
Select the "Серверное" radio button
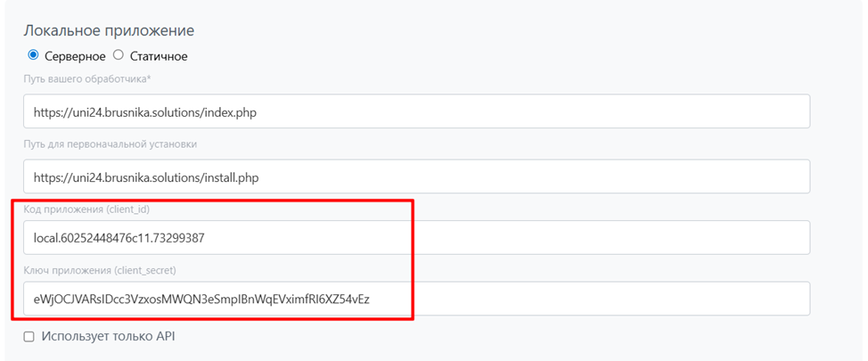click(x=34, y=55)
